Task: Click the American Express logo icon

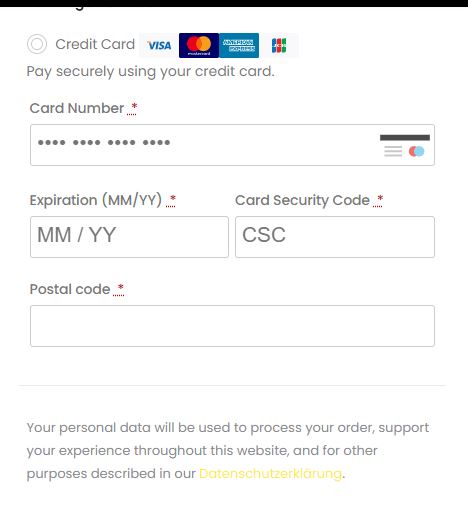Action: tap(239, 45)
